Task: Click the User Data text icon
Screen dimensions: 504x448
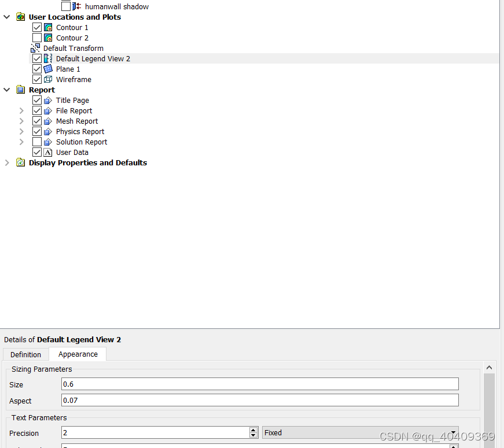Action: click(x=48, y=152)
